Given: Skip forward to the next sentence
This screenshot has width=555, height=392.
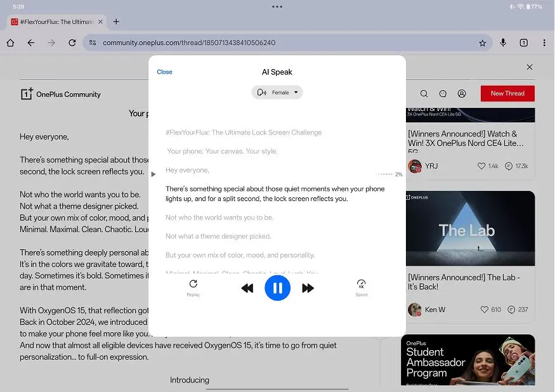Looking at the screenshot, I should click(x=308, y=289).
